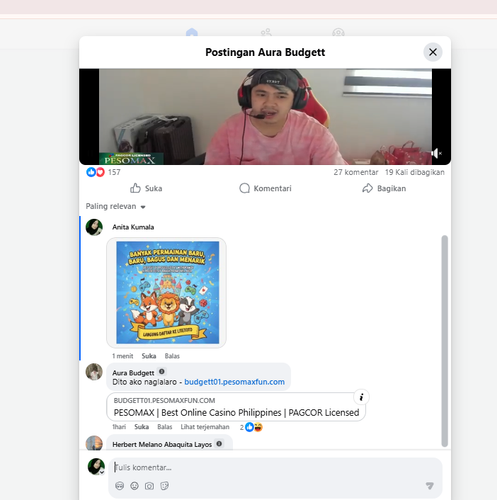Click the Komentari comment button
Screen dimensions: 497x500
(x=265, y=188)
